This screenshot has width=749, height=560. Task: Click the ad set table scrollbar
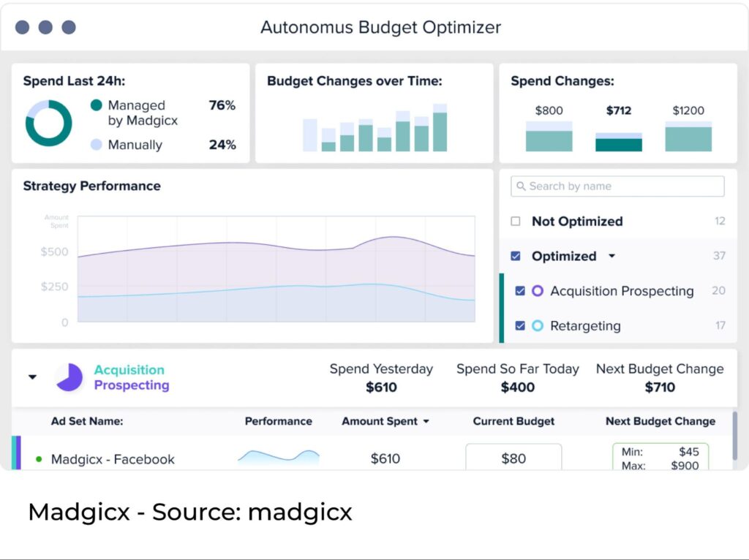735,436
